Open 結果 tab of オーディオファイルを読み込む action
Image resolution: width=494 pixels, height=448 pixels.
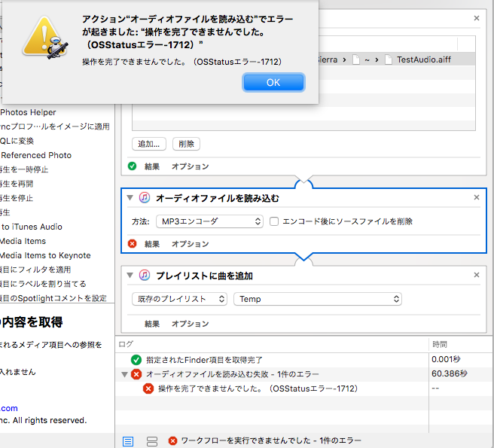[x=152, y=244]
